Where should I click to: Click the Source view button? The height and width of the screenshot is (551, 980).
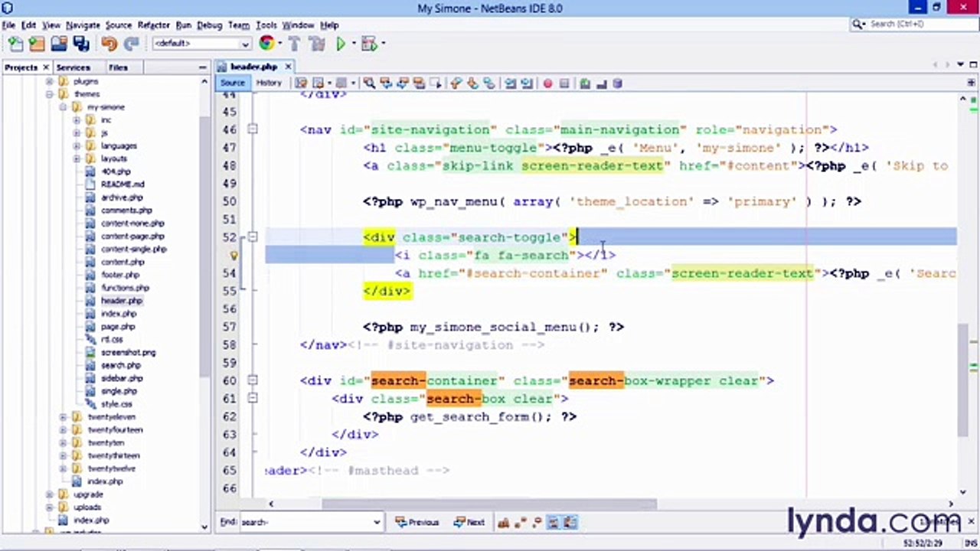click(x=233, y=83)
